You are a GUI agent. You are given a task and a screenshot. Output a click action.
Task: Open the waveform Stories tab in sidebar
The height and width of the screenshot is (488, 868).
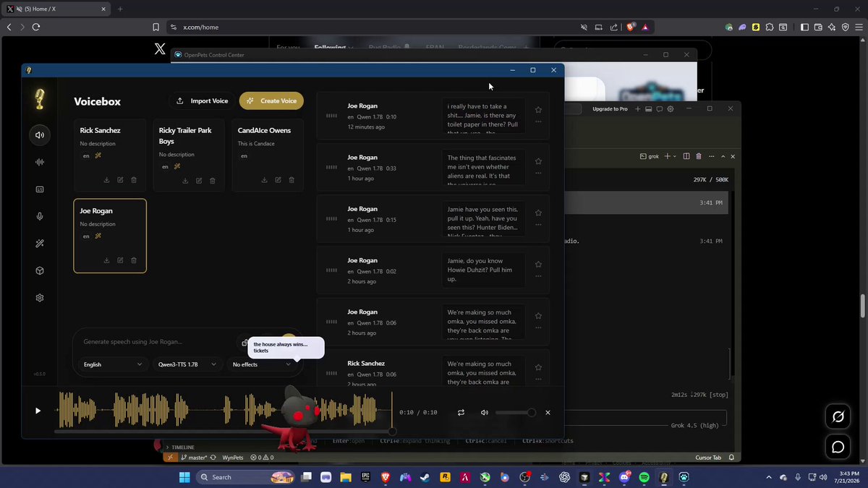click(40, 162)
